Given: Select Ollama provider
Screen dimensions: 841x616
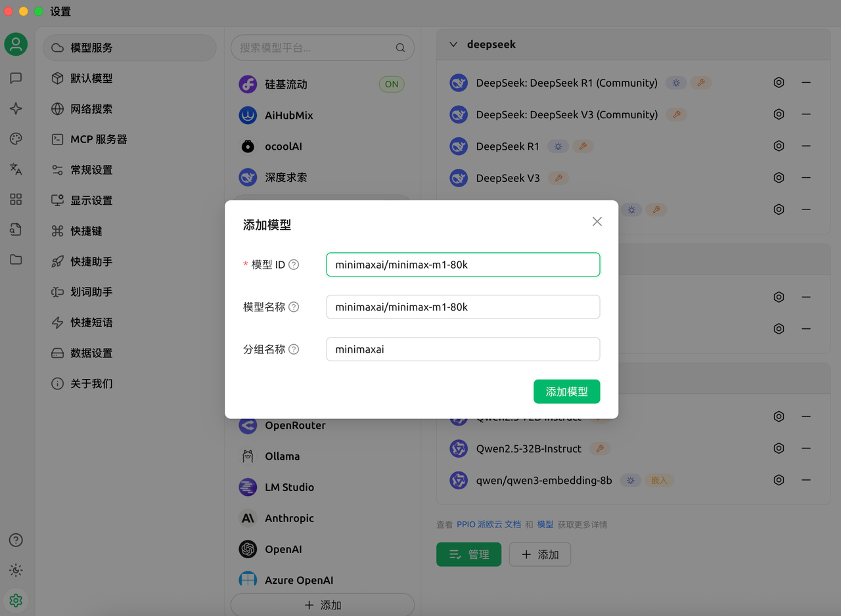Looking at the screenshot, I should (x=322, y=456).
